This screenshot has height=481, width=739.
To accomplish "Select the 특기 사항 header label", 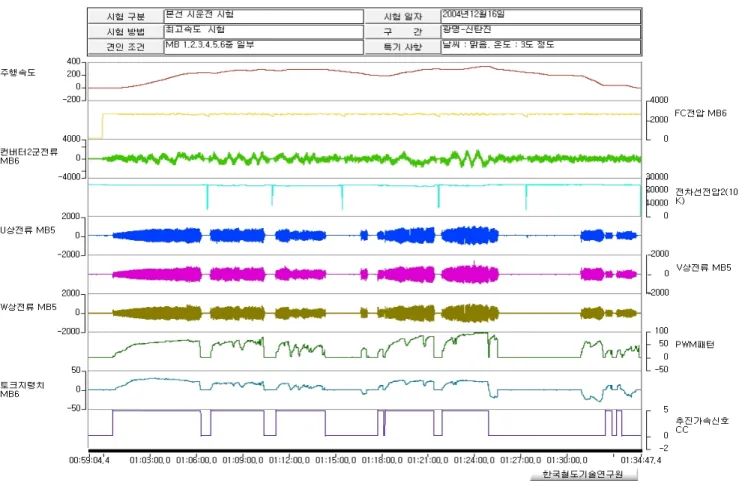I will click(403, 47).
